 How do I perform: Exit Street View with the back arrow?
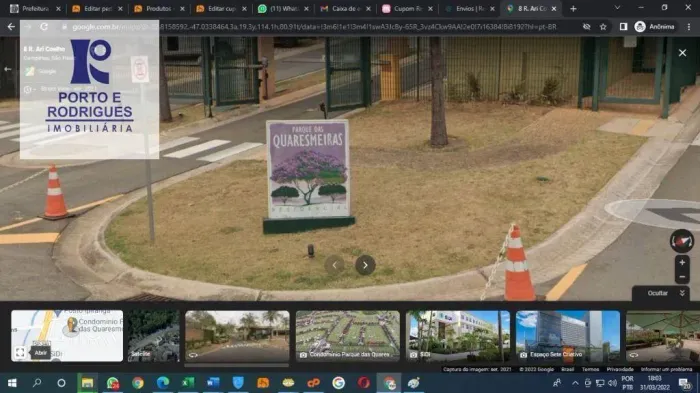8,69
